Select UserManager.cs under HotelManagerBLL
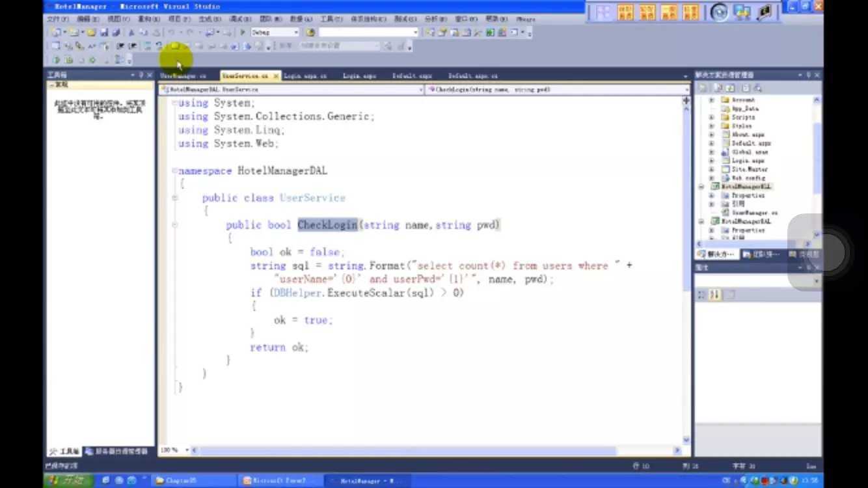This screenshot has width=868, height=488. 754,213
